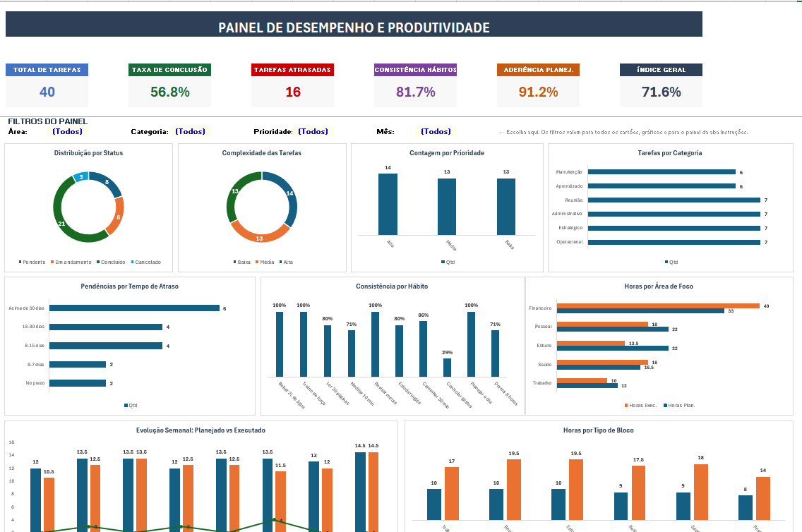The image size is (802, 532).
Task: Click the blue Baixa segment labeled 14
Action: click(289, 194)
